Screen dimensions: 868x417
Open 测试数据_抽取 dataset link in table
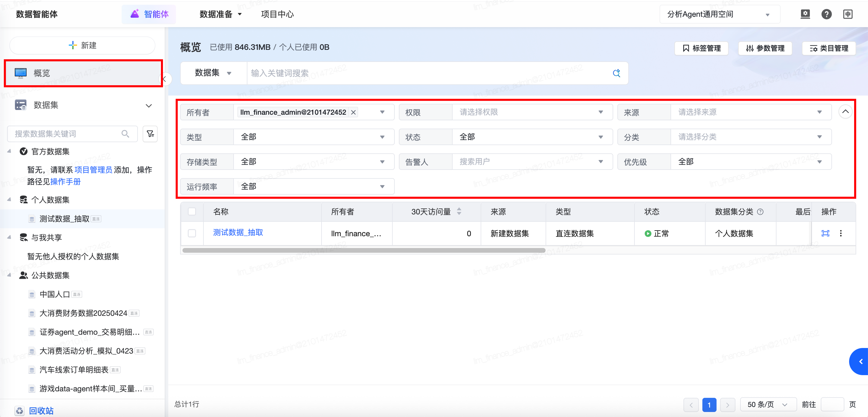[238, 233]
